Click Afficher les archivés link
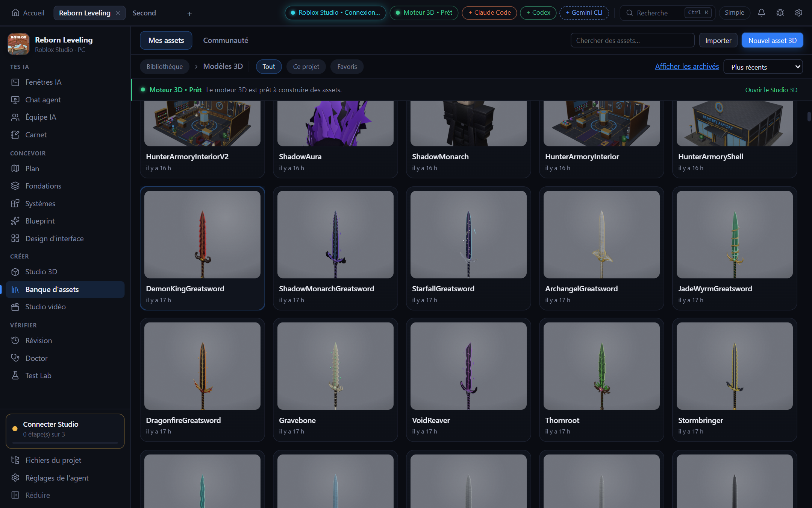 [x=687, y=66]
